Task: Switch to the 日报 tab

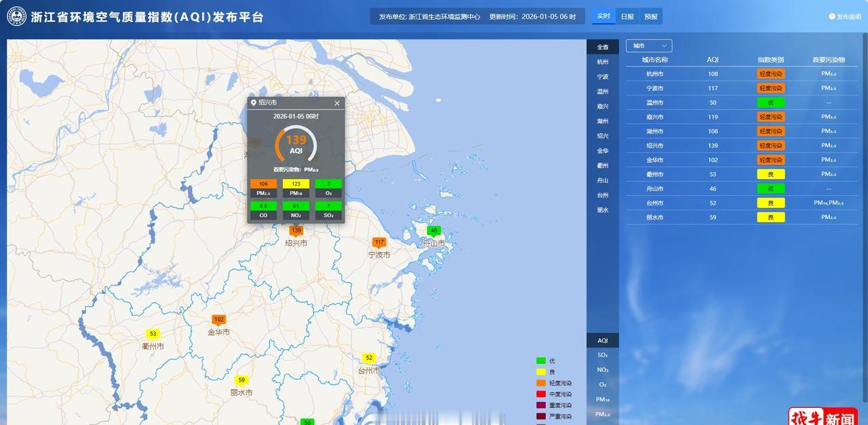Action: point(627,16)
